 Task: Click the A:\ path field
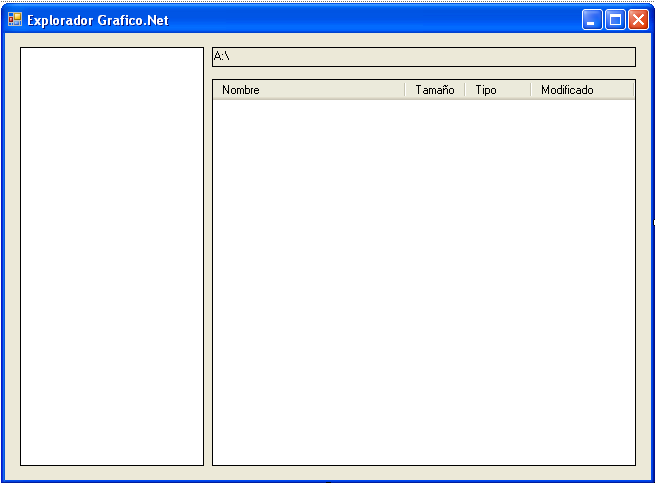[x=424, y=57]
